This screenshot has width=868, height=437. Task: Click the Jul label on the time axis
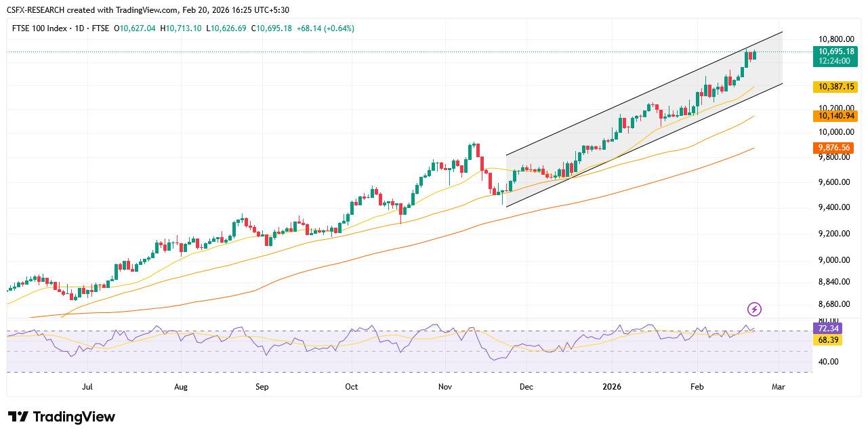pos(87,386)
